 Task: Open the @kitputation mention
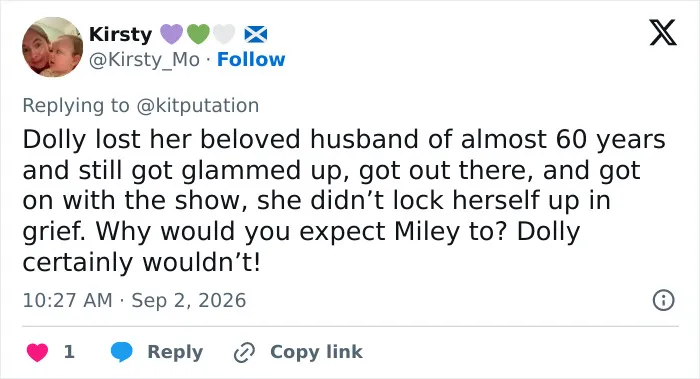198,106
